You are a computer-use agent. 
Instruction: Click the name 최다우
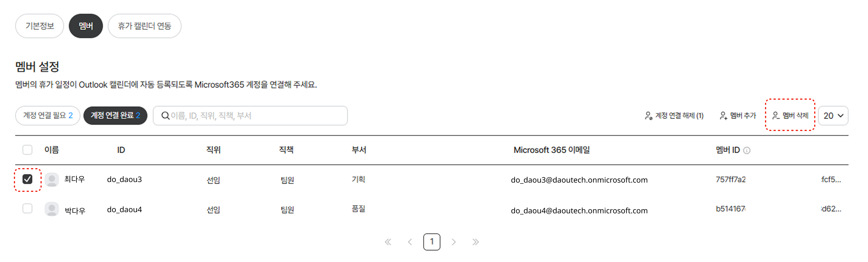[x=74, y=179]
